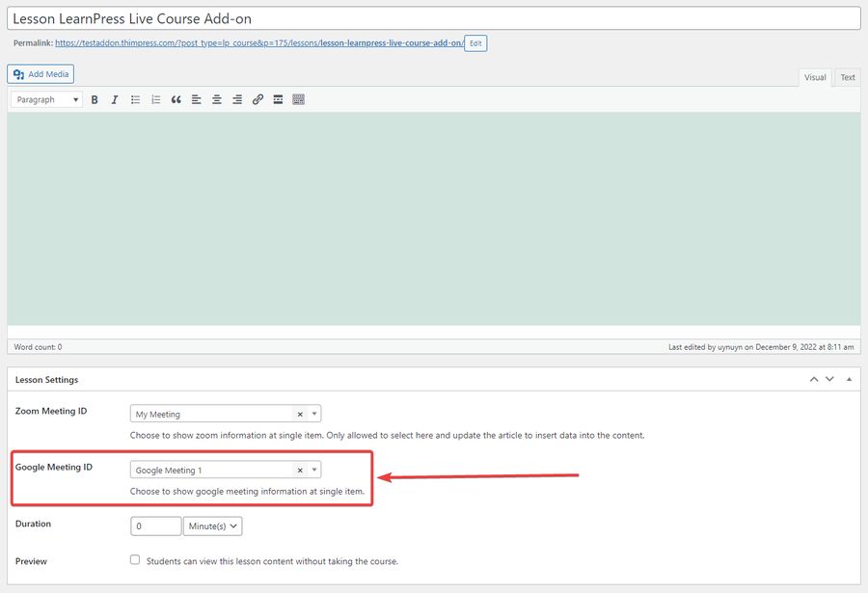Open the Paragraph format dropdown
Image resolution: width=868 pixels, height=593 pixels.
click(47, 99)
